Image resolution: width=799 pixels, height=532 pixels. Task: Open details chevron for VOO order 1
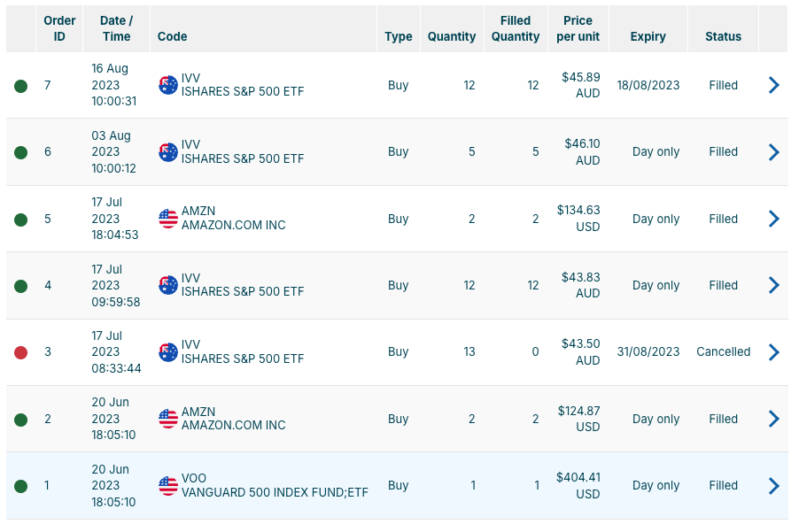[x=774, y=486]
